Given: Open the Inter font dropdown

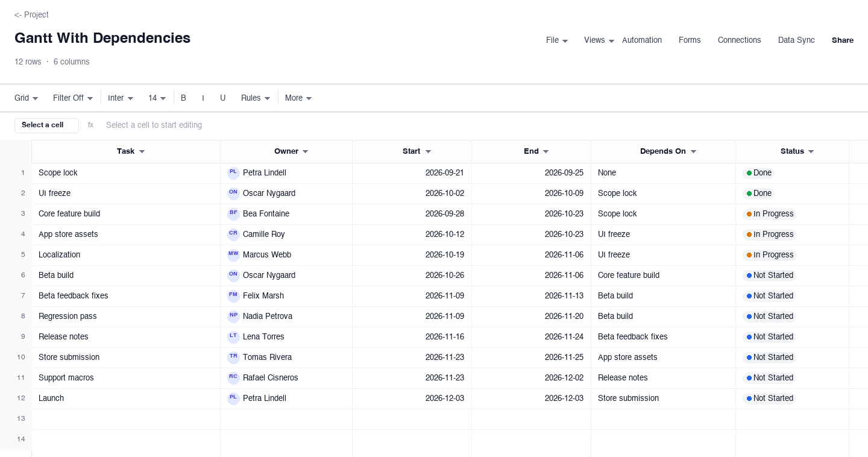Looking at the screenshot, I should point(121,98).
